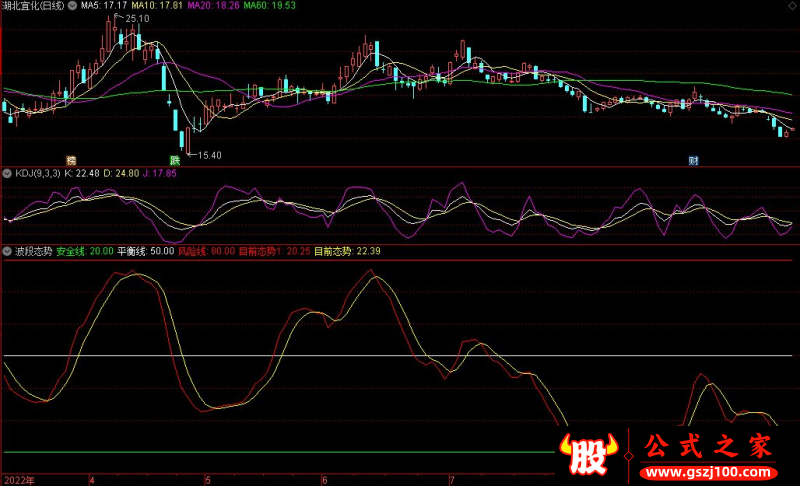Click the 安全线: 20.00 label
800x486 pixels.
click(85, 251)
